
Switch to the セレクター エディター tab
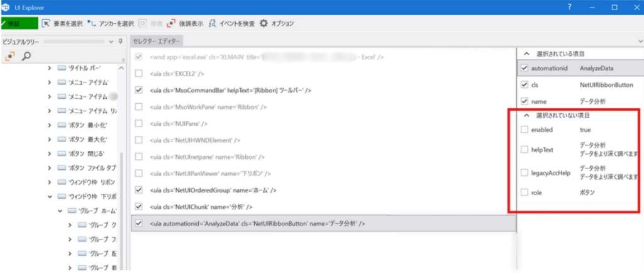click(157, 42)
